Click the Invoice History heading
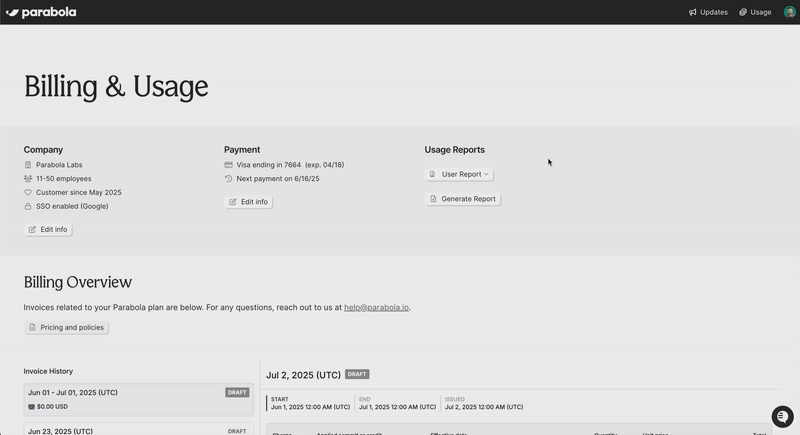This screenshot has height=435, width=800. (x=48, y=371)
